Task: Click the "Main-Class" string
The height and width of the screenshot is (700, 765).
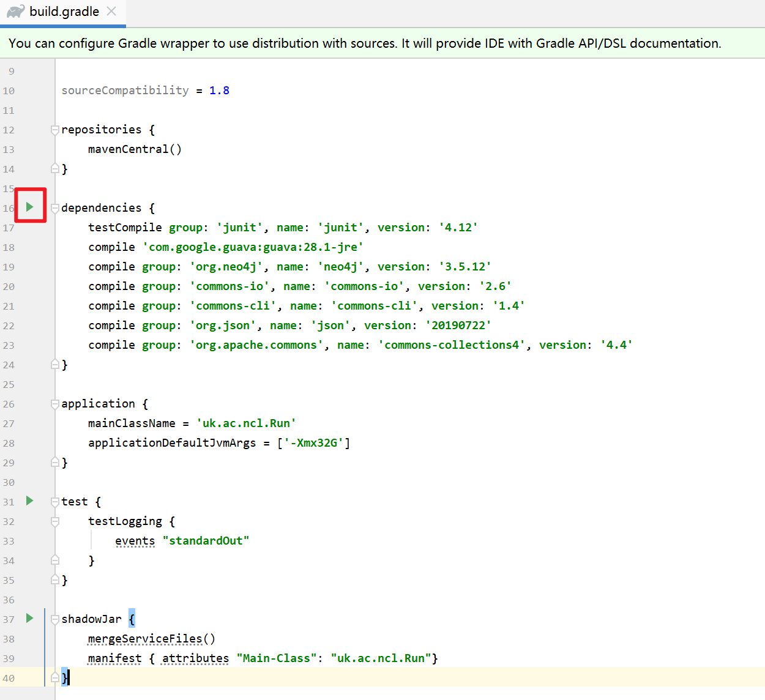Action: [x=276, y=658]
